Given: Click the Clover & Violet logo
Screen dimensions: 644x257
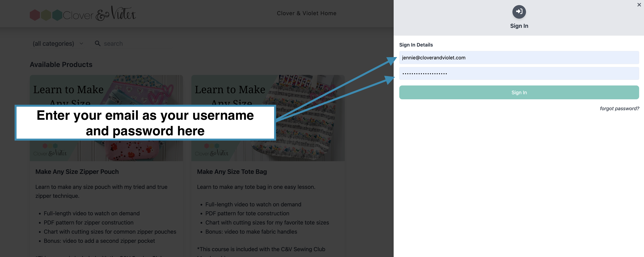Looking at the screenshot, I should [x=83, y=14].
